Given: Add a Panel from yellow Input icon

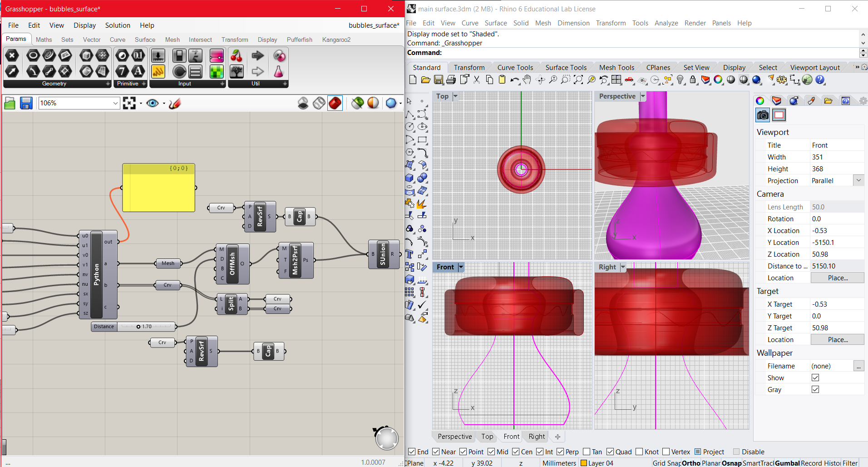Looking at the screenshot, I should pyautogui.click(x=158, y=71).
